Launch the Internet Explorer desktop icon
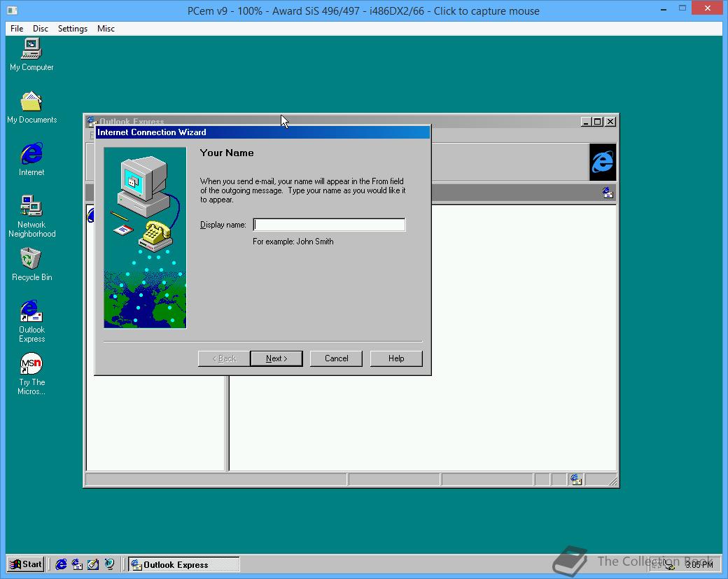Screen dimensions: 728x579 click(31, 159)
